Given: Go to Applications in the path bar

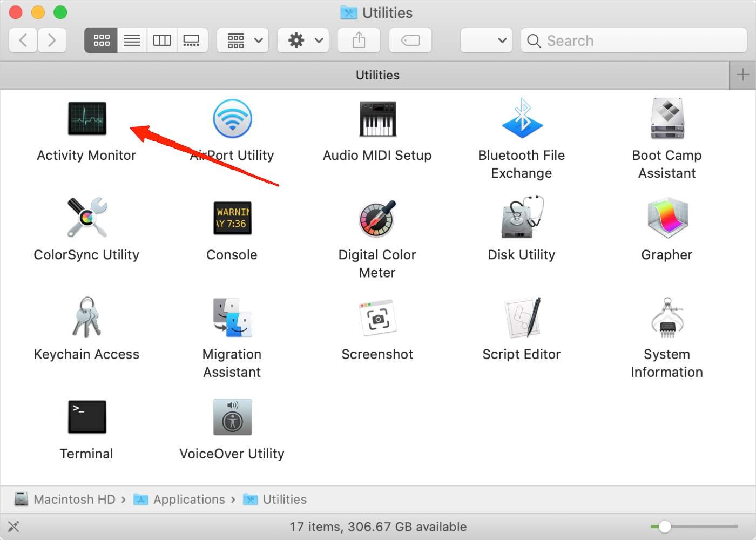Looking at the screenshot, I should [188, 500].
